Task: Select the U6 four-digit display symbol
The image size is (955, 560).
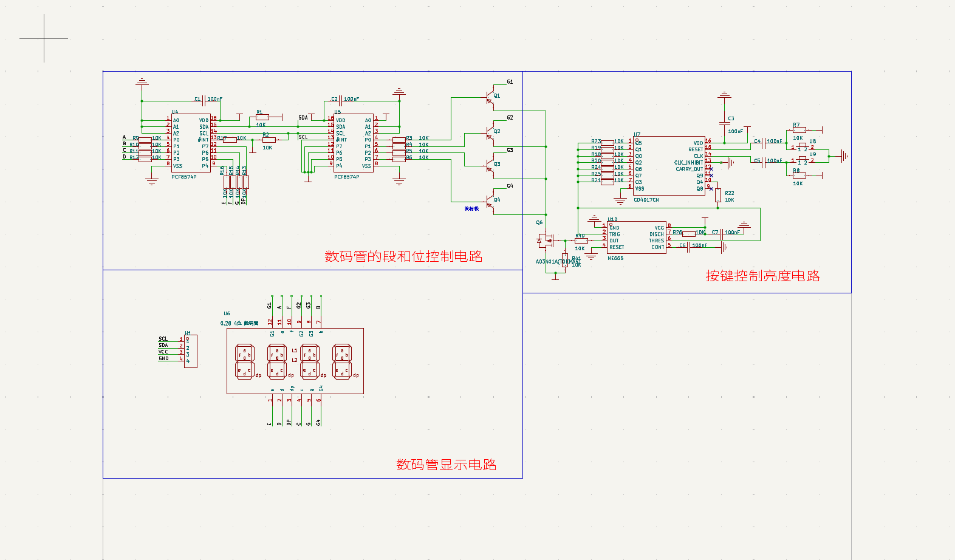Action: pos(295,361)
